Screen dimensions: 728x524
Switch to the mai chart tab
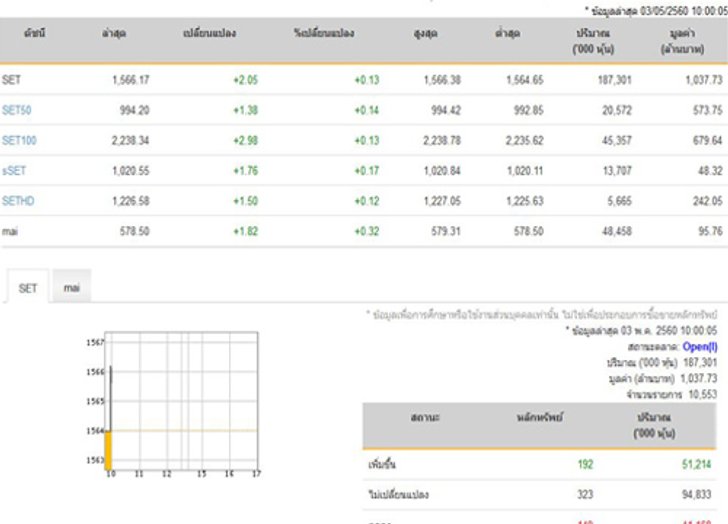72,287
